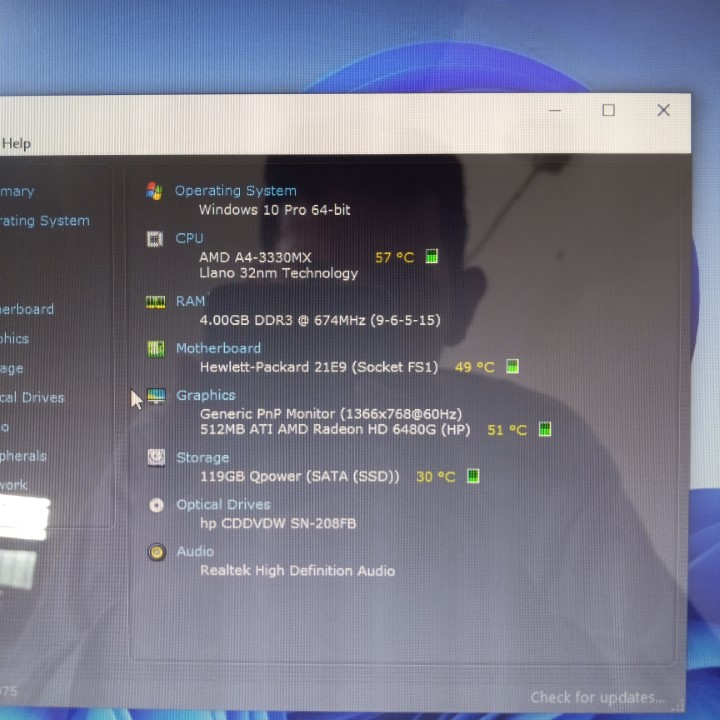Click the Graphics monitor icon
The height and width of the screenshot is (720, 720).
(156, 396)
